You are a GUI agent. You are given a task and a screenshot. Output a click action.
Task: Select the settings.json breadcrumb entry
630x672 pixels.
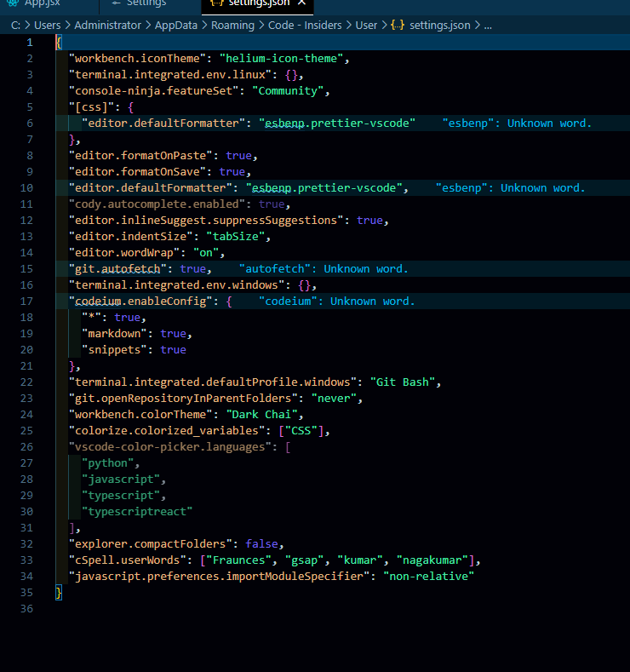(439, 26)
